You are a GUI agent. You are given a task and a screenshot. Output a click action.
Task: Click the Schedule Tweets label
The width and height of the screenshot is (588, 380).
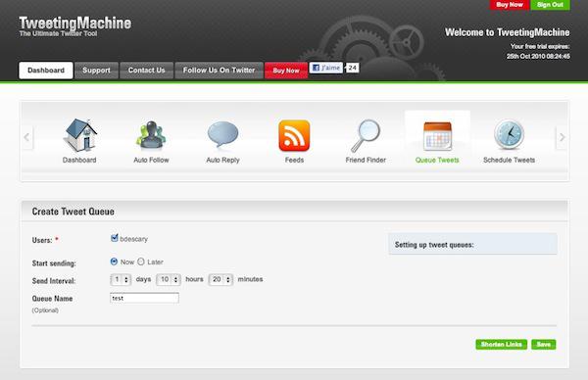[x=509, y=160]
